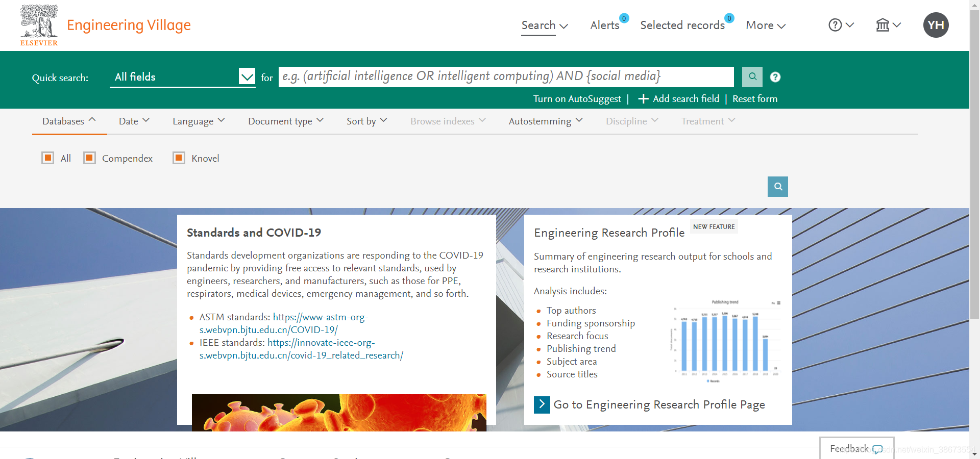This screenshot has width=980, height=459.
Task: Open the ASTM standards COVID-19 link
Action: pos(284,323)
